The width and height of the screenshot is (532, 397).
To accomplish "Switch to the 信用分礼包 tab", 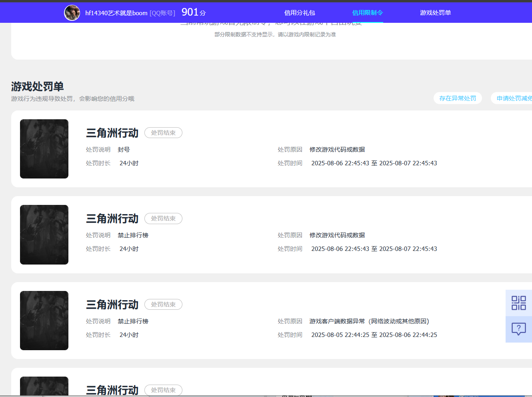I will pos(299,12).
